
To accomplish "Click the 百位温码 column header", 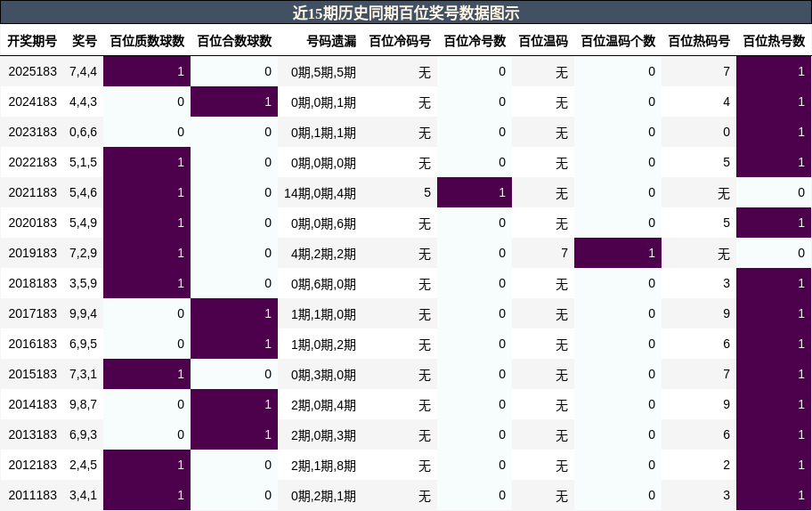I will coord(543,41).
